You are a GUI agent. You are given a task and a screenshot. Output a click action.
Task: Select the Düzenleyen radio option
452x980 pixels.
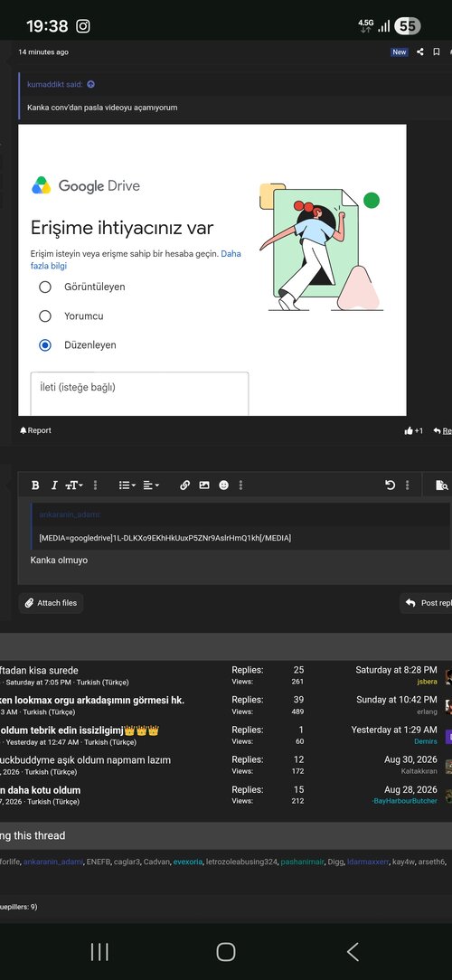45,345
